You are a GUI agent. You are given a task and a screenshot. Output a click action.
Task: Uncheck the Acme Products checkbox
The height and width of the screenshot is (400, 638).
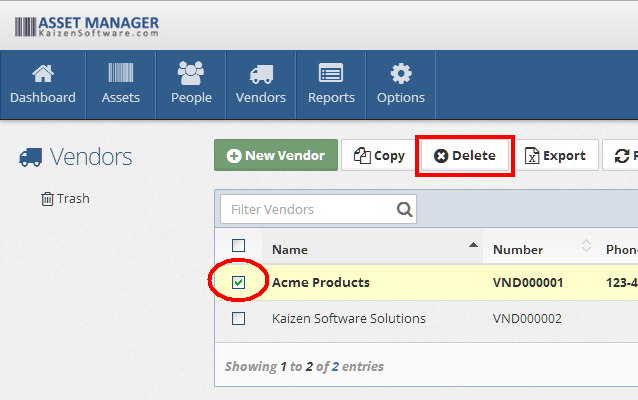tap(238, 283)
